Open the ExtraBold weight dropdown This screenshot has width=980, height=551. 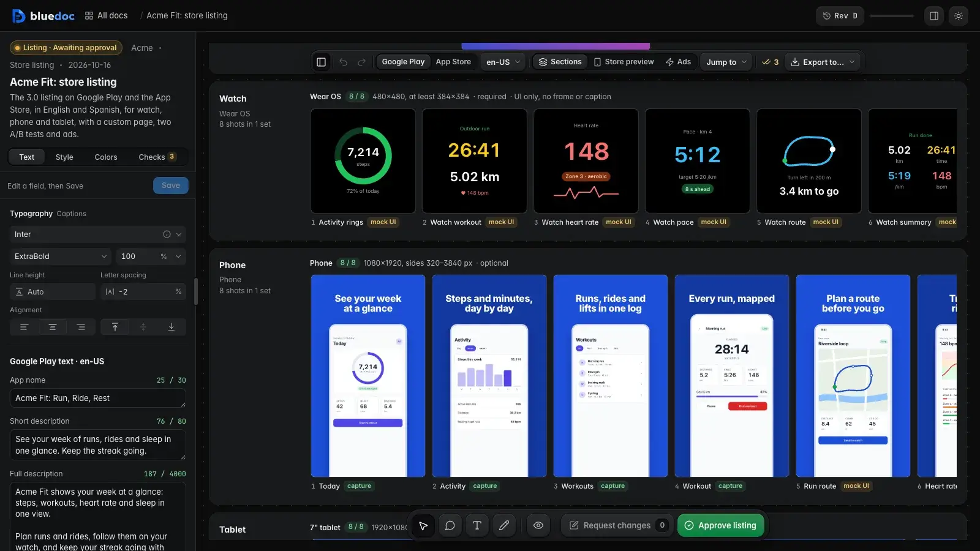(61, 257)
